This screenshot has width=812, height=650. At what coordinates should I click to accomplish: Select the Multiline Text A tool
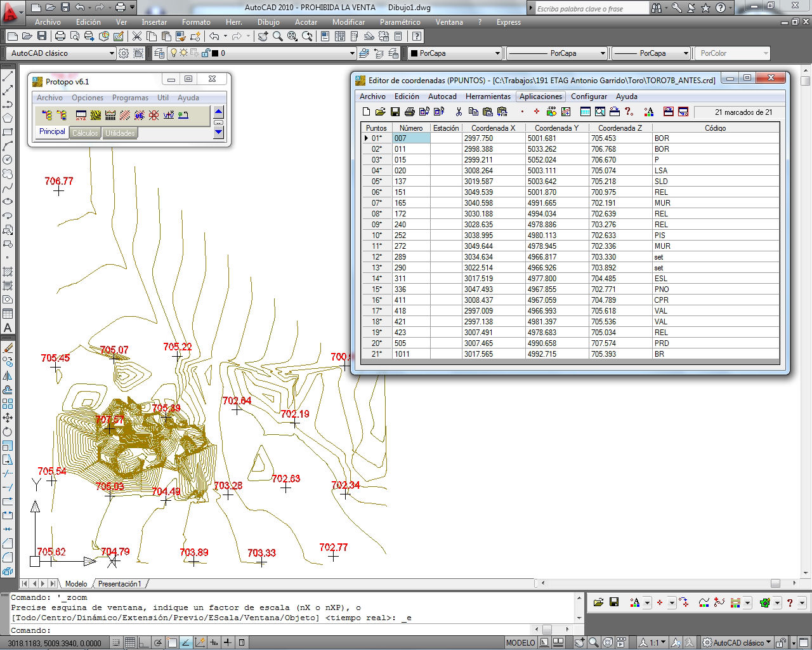pyautogui.click(x=8, y=328)
